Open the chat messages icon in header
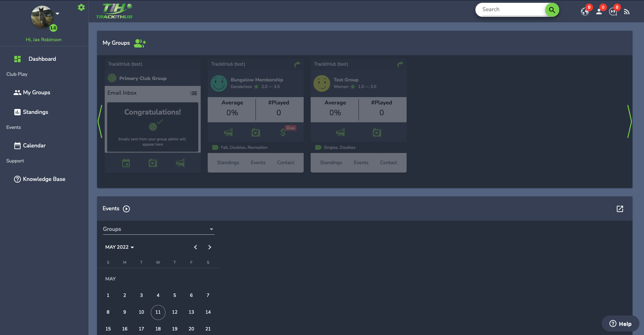Viewport: 644px width, 335px height. pyautogui.click(x=613, y=12)
